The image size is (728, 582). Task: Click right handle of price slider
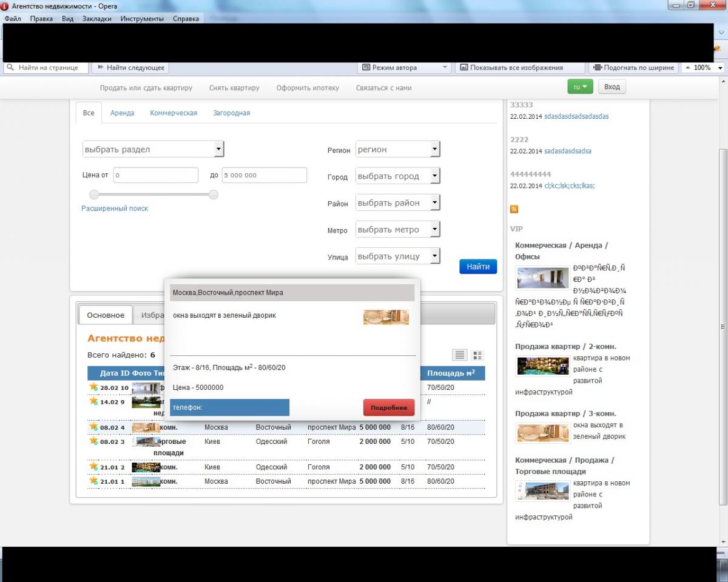214,195
